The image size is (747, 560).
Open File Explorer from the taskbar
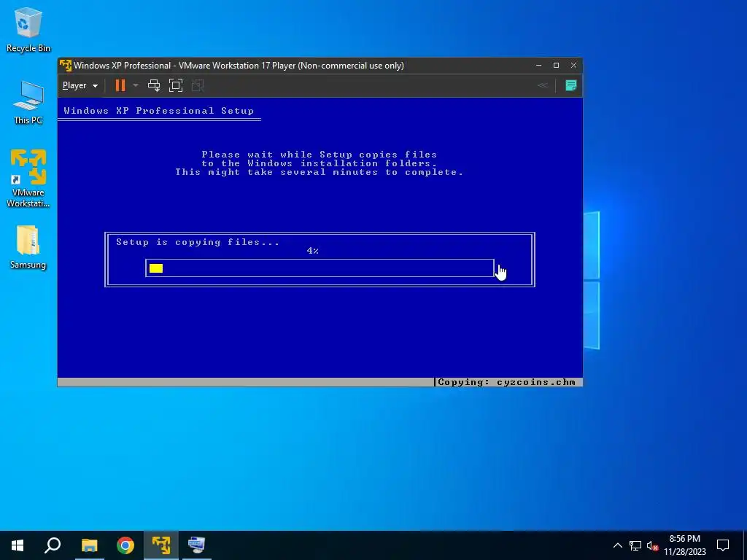pos(89,545)
